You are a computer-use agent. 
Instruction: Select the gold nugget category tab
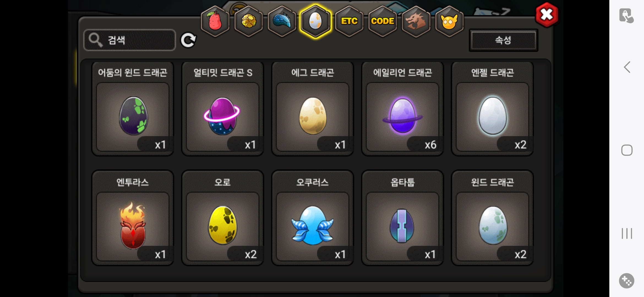coord(249,21)
